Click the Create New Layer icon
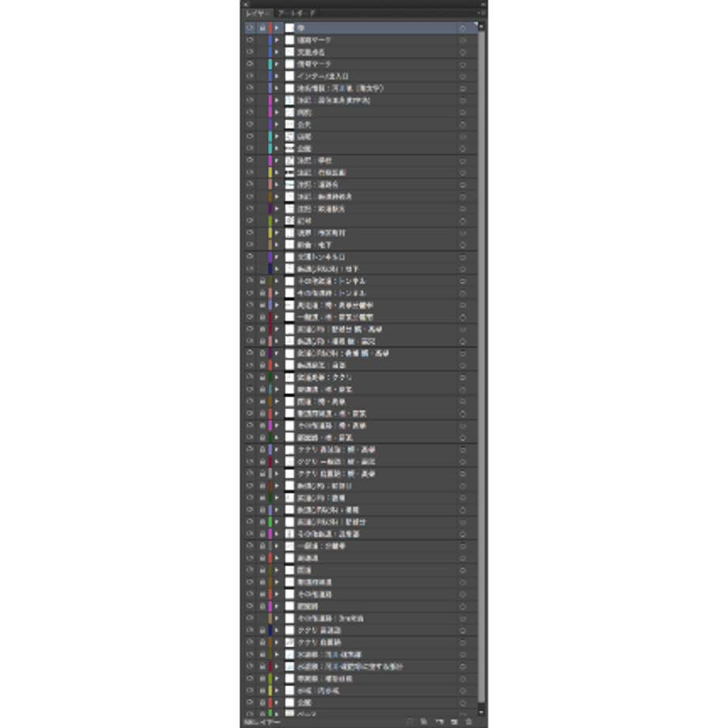 (453, 722)
